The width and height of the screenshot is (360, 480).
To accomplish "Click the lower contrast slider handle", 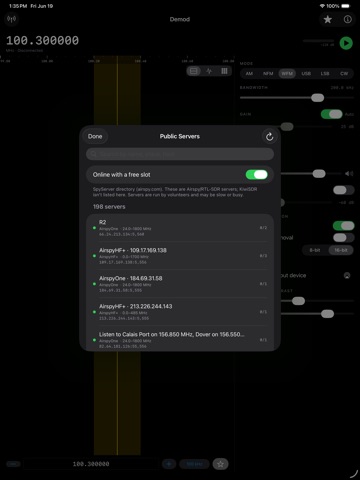I will click(x=327, y=314).
